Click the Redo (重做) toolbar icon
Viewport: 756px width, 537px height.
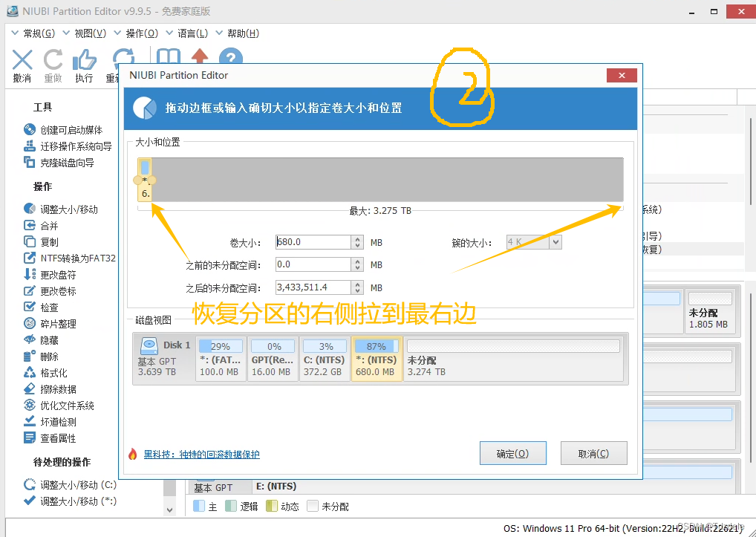point(53,60)
